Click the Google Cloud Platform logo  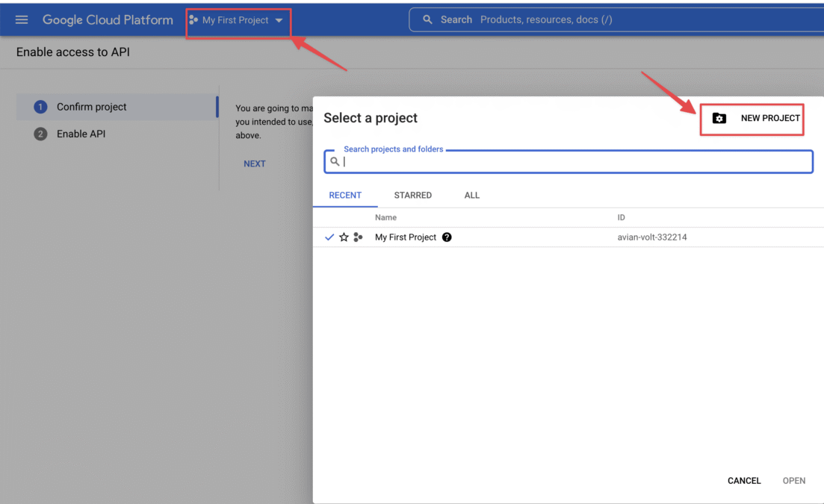tap(108, 19)
